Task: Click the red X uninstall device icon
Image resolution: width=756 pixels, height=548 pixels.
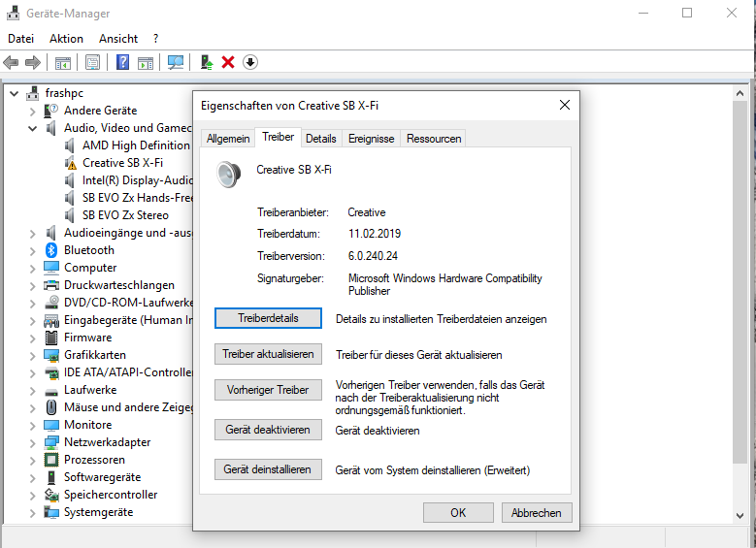Action: (x=227, y=62)
